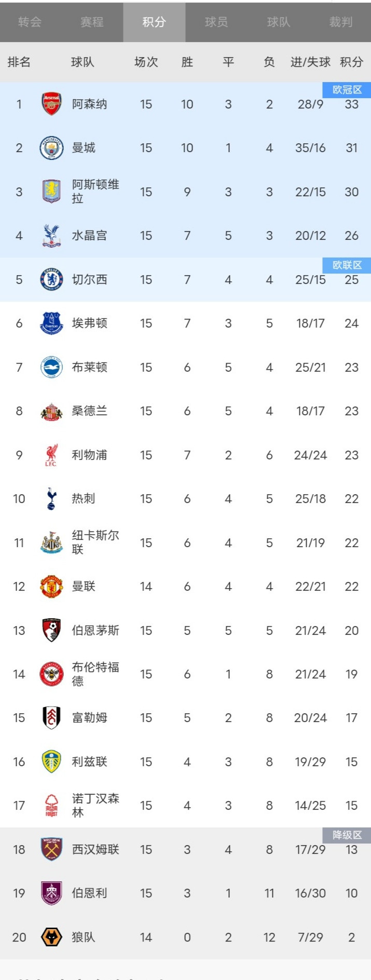Click the Liverpool club crest
Image resolution: width=371 pixels, height=980 pixels.
click(51, 455)
